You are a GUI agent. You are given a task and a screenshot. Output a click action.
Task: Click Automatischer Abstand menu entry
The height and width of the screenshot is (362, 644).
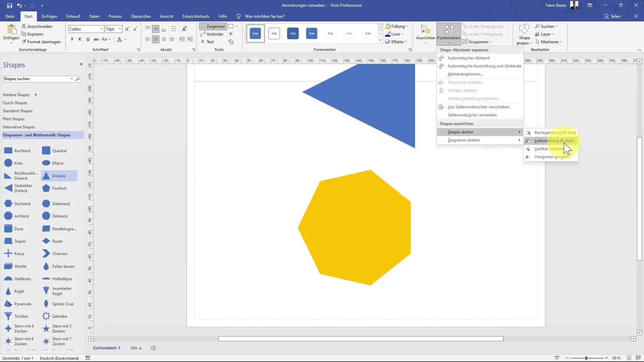tap(480, 58)
